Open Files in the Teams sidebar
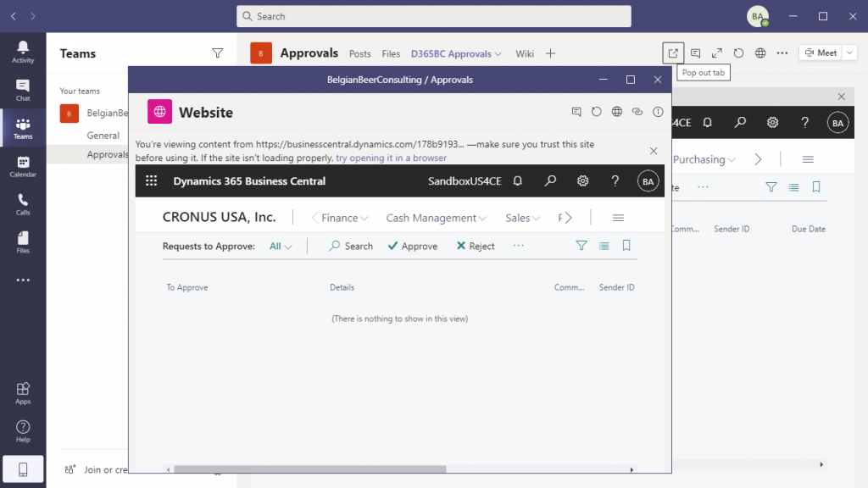 (23, 242)
